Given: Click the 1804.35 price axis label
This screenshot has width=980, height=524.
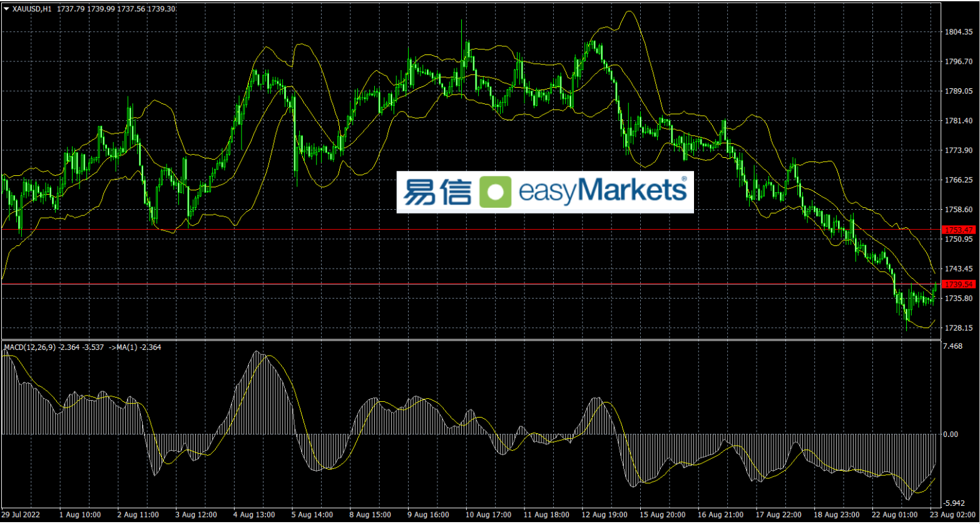Looking at the screenshot, I should click(x=957, y=32).
